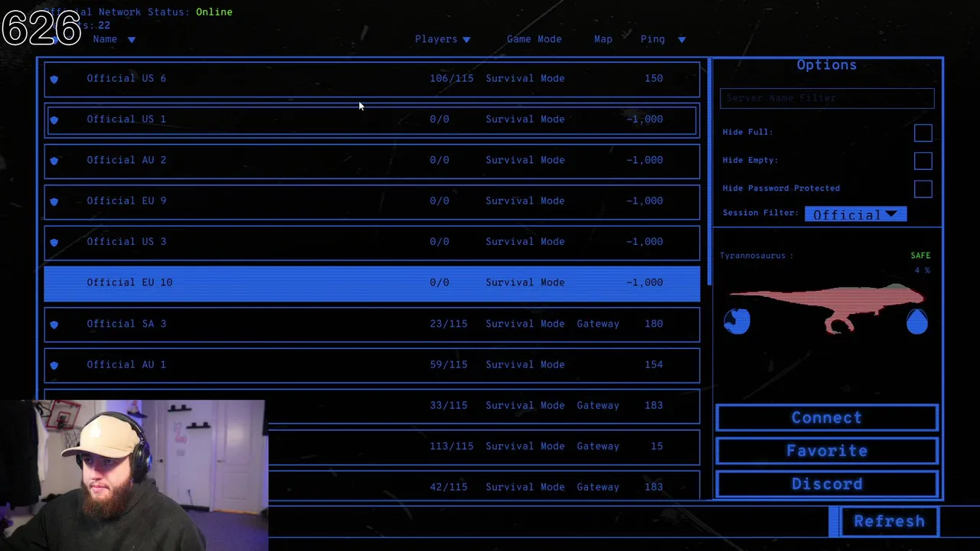Click the Options panel heading
Image resolution: width=980 pixels, height=551 pixels.
[x=827, y=65]
